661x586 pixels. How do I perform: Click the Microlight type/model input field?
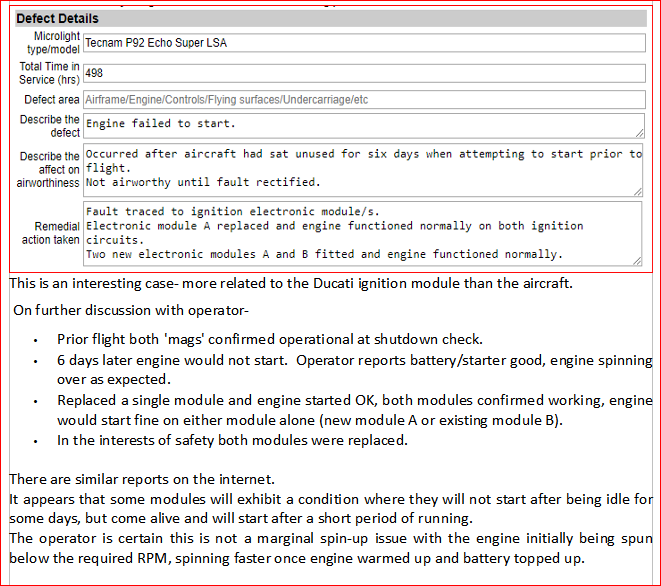tap(364, 43)
